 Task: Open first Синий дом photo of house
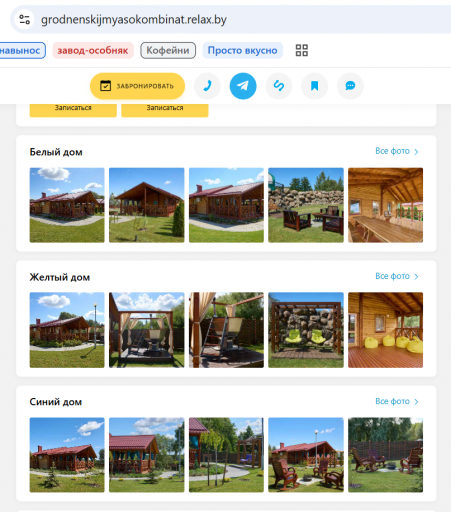pyautogui.click(x=67, y=455)
